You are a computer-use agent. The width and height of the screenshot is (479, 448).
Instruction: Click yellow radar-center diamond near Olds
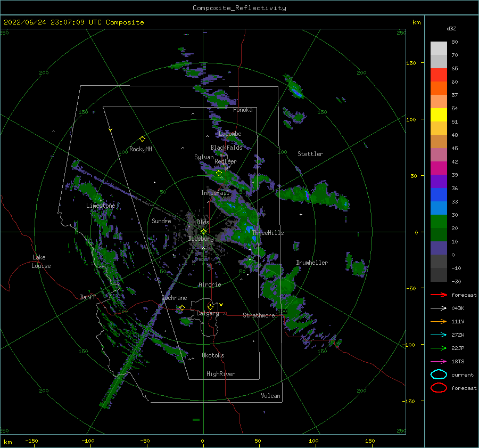tap(203, 232)
